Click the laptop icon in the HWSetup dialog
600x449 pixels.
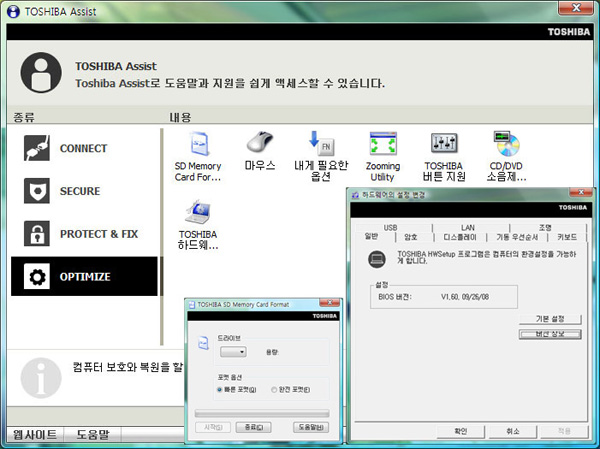377,259
